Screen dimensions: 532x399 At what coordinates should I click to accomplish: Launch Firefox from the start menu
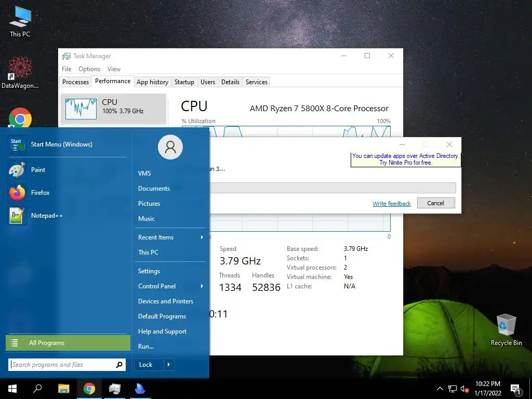[68, 193]
